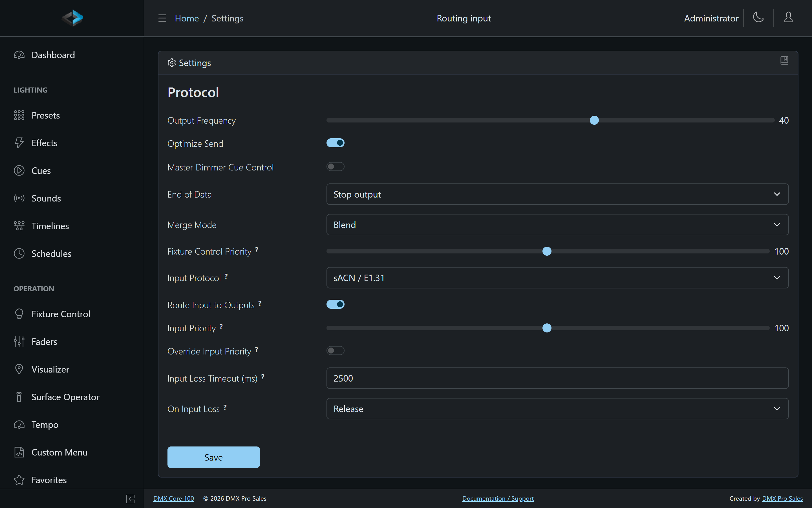The height and width of the screenshot is (508, 812).
Task: Visit the DMX Pro Sales footer link
Action: pyautogui.click(x=782, y=499)
